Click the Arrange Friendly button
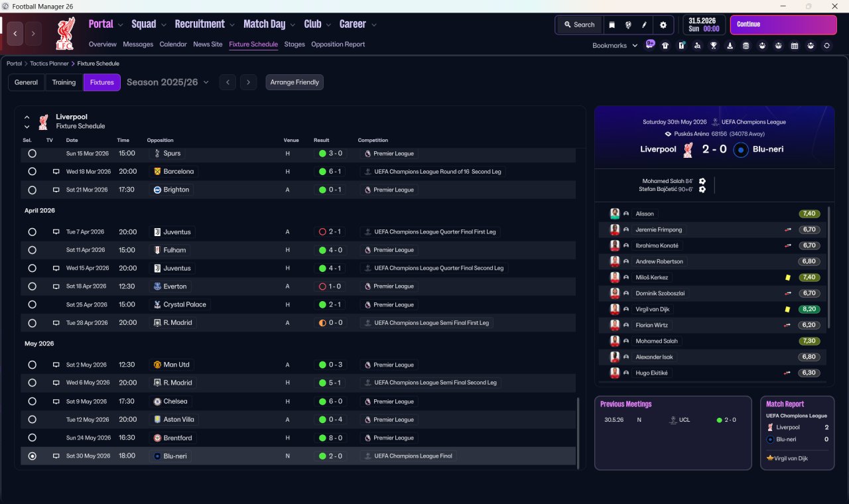The width and height of the screenshot is (849, 504). (x=294, y=82)
